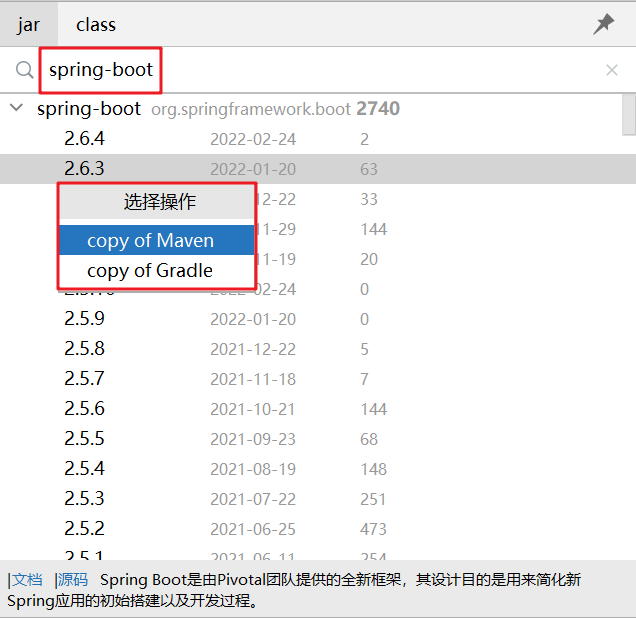Select version 2.6.4 row

[311, 139]
